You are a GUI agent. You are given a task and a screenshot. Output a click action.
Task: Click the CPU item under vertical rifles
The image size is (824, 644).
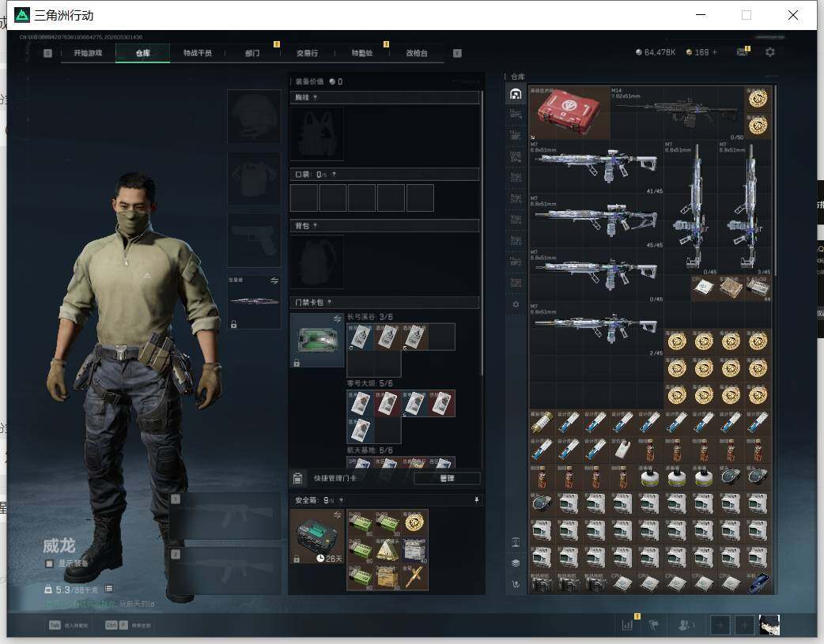coord(704,288)
